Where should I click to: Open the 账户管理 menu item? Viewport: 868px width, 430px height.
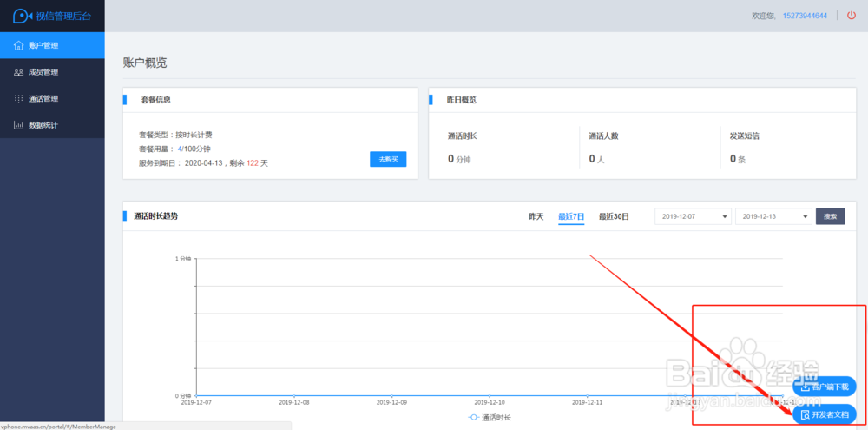pos(52,45)
